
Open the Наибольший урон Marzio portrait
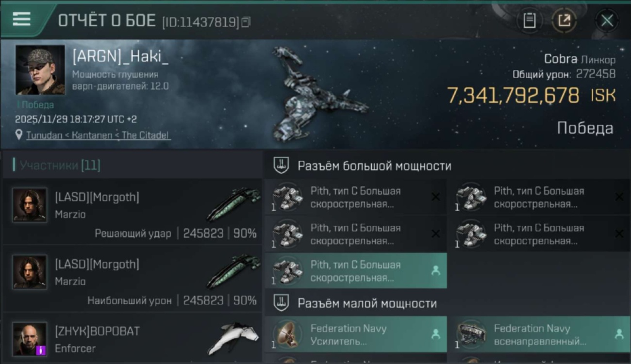[30, 272]
